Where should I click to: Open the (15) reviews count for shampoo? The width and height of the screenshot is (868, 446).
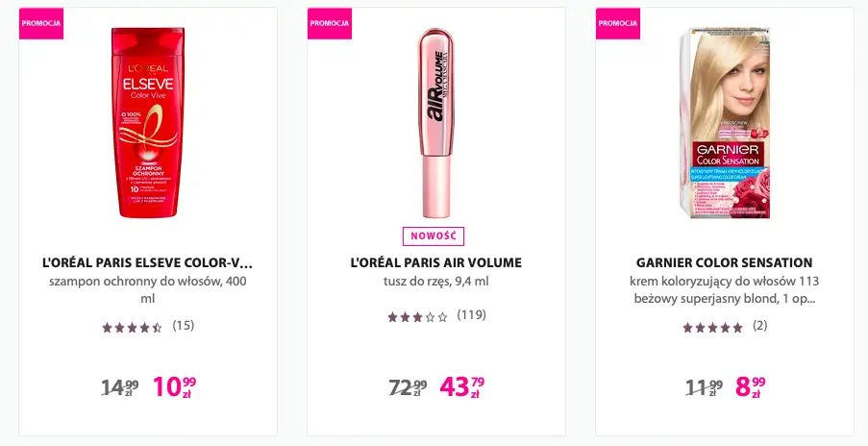tap(184, 326)
